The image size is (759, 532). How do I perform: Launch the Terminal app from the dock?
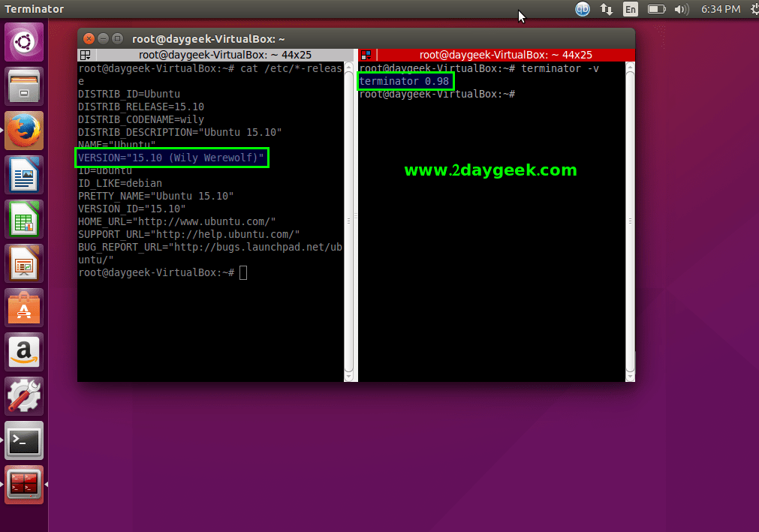23,440
